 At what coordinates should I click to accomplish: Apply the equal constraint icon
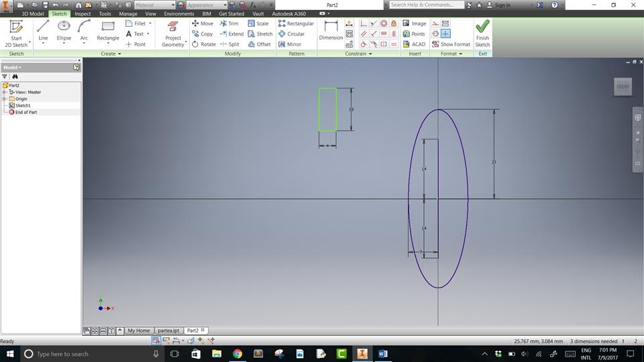[394, 44]
